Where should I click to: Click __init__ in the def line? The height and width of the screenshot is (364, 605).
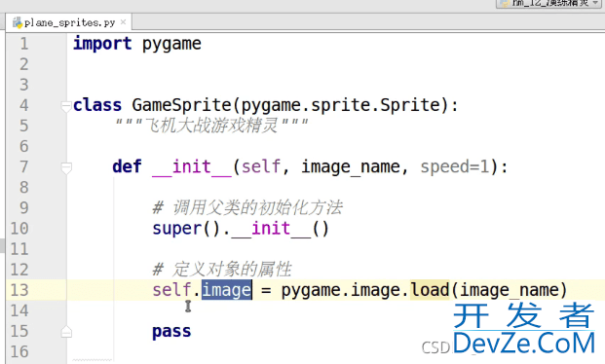pos(192,167)
